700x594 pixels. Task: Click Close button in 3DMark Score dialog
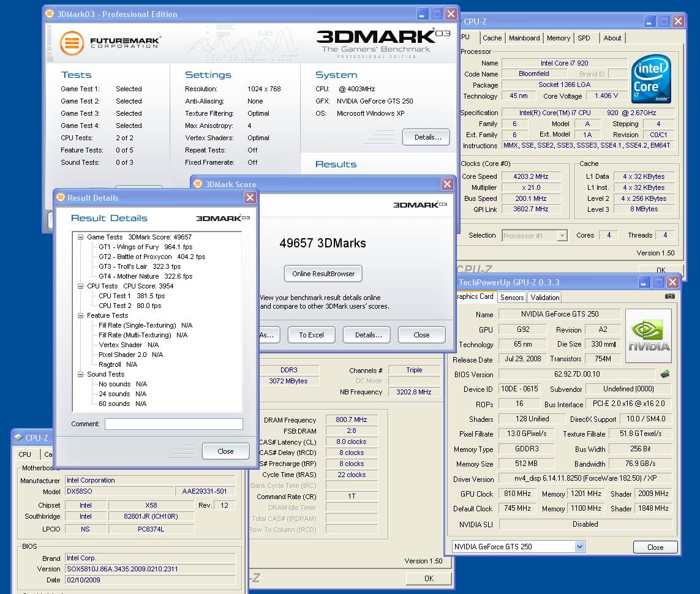coord(421,335)
